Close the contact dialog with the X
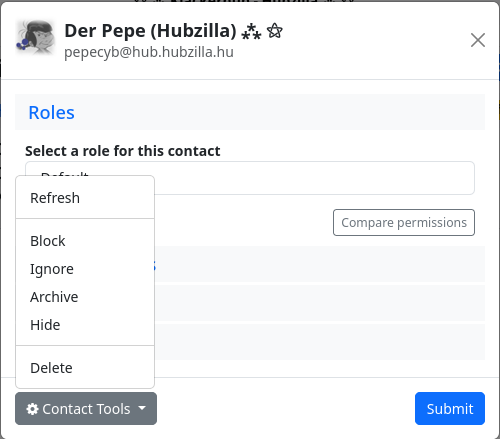 (478, 40)
